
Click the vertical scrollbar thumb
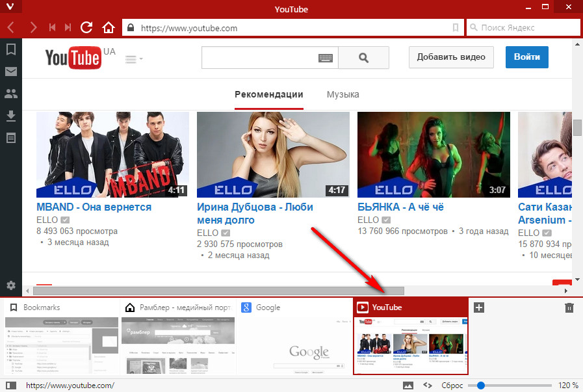pos(577,128)
